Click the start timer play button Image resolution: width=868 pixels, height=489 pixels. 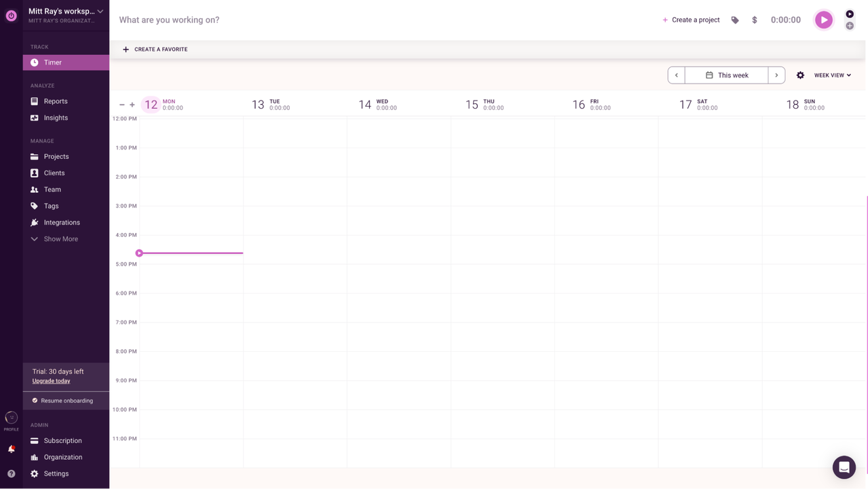823,20
